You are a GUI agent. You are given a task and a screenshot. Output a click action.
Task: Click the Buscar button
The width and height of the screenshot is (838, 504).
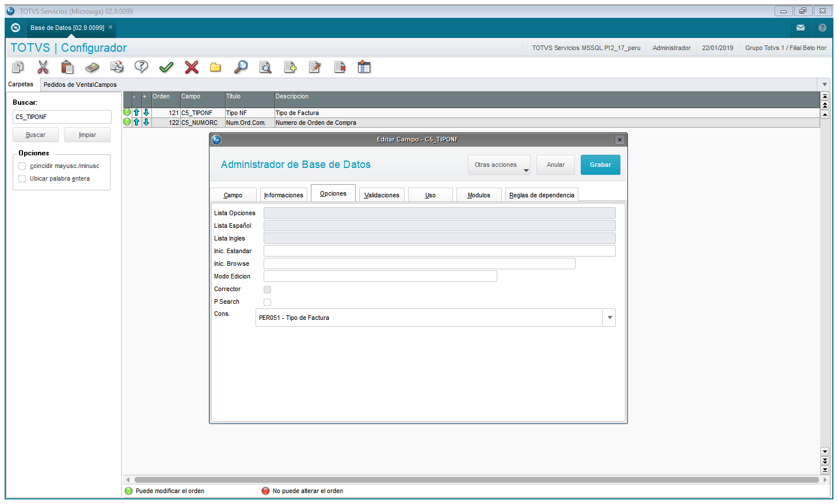[x=36, y=135]
